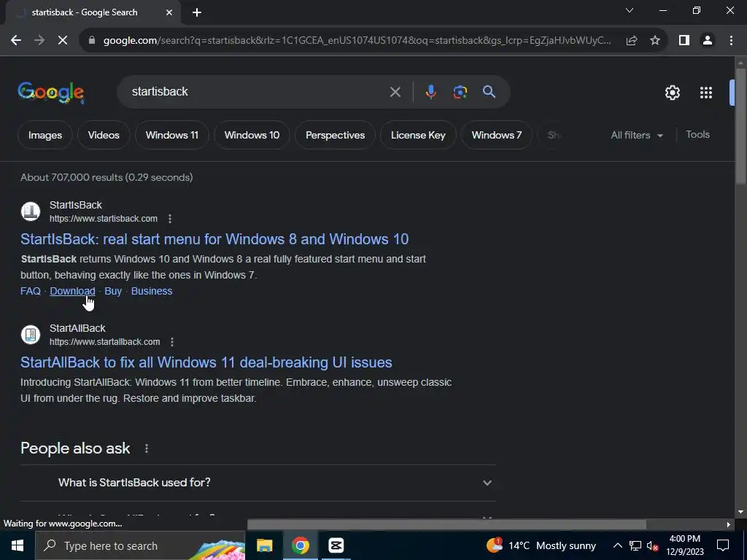Switch to the Perspectives filter
Image resolution: width=747 pixels, height=560 pixels.
335,135
